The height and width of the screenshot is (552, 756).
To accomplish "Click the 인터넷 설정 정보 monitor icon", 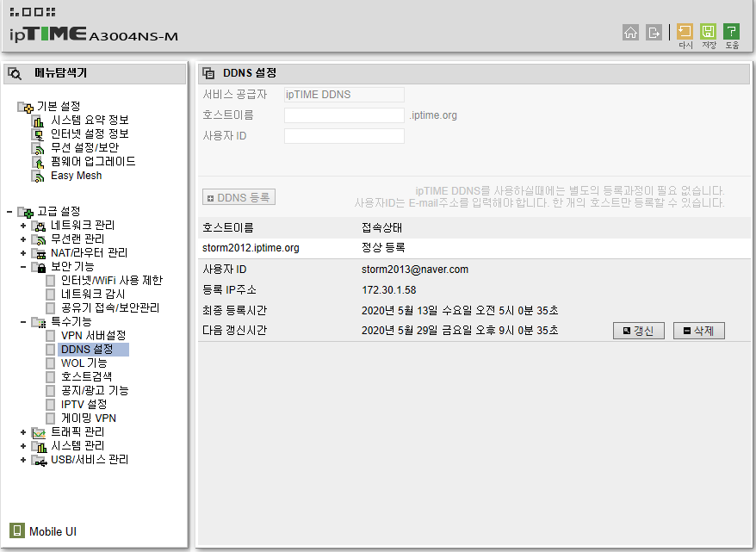I will click(x=38, y=134).
